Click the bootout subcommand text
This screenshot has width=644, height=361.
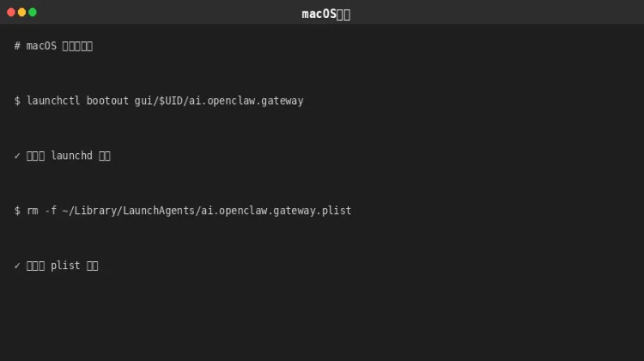(107, 101)
